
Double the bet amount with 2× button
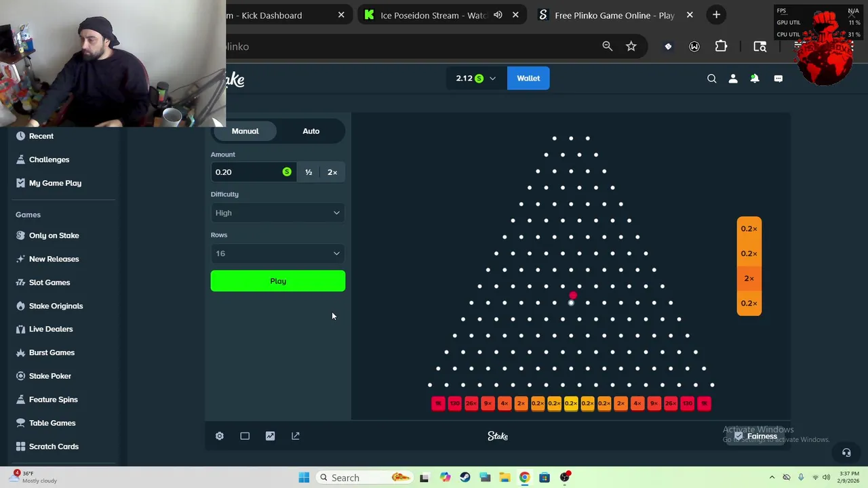(332, 172)
